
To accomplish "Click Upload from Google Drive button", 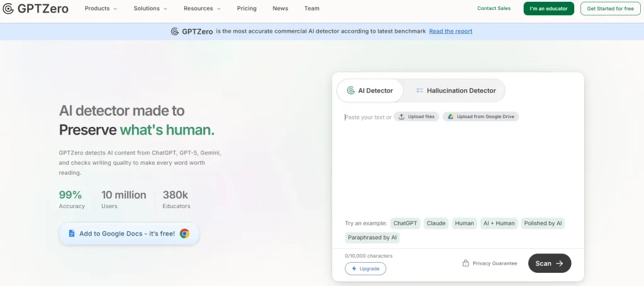I will 481,116.
